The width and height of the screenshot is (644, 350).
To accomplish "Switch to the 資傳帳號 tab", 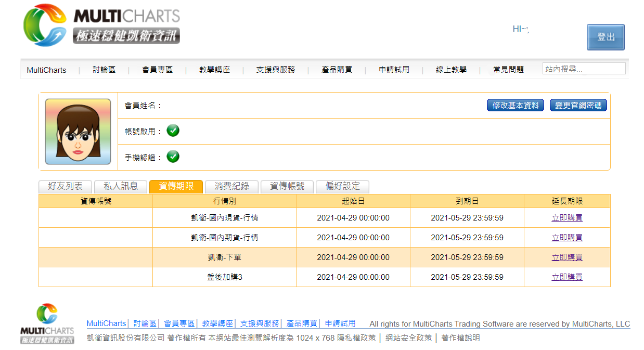I will [x=287, y=186].
